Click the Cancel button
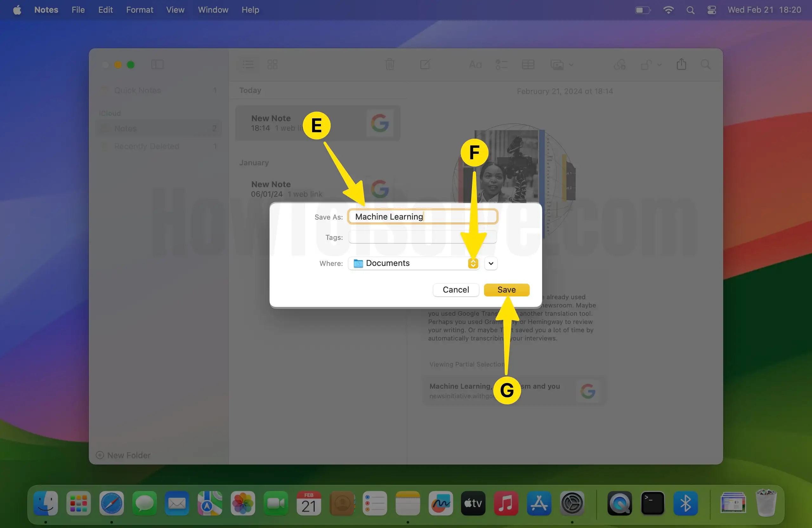 pyautogui.click(x=455, y=290)
